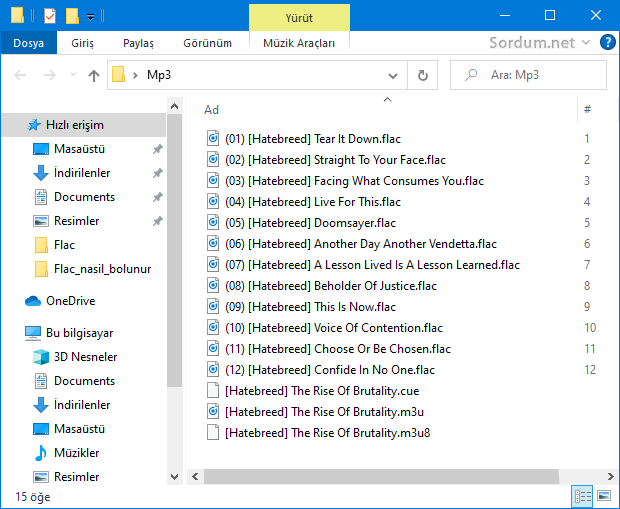Expand the address bar history dropdown
The image size is (620, 509).
[393, 75]
